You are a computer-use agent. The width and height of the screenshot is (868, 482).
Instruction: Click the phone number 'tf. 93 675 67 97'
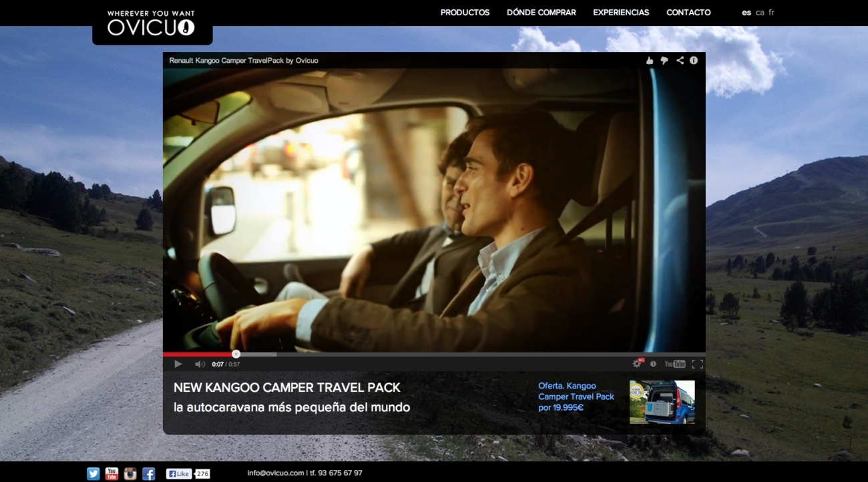[336, 473]
